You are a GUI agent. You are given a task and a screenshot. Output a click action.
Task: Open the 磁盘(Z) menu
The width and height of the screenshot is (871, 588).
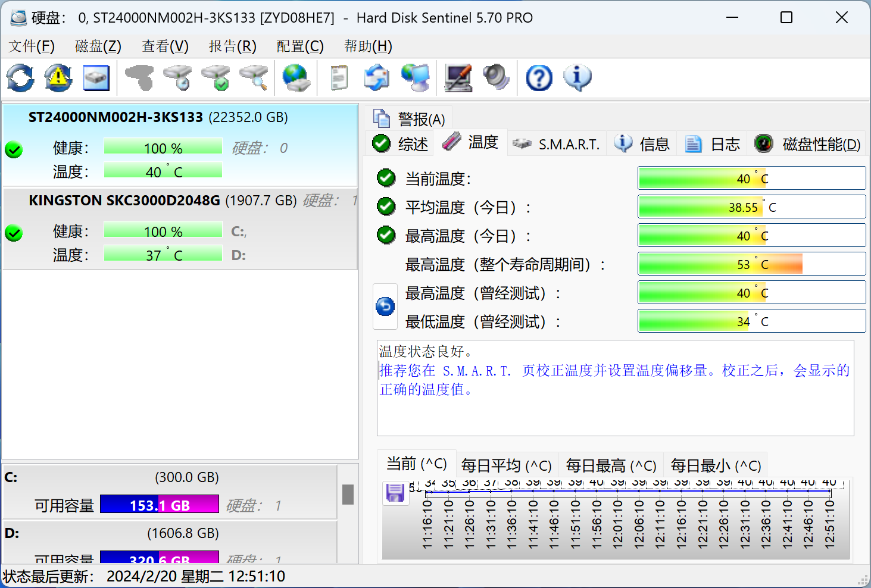click(98, 46)
